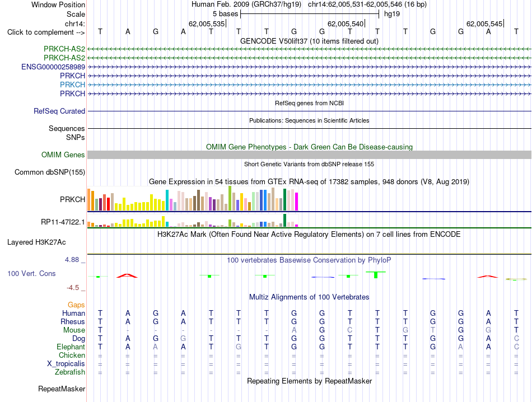532x402 pixels.
Task: Click the Rhesus species label
Action: [73, 321]
